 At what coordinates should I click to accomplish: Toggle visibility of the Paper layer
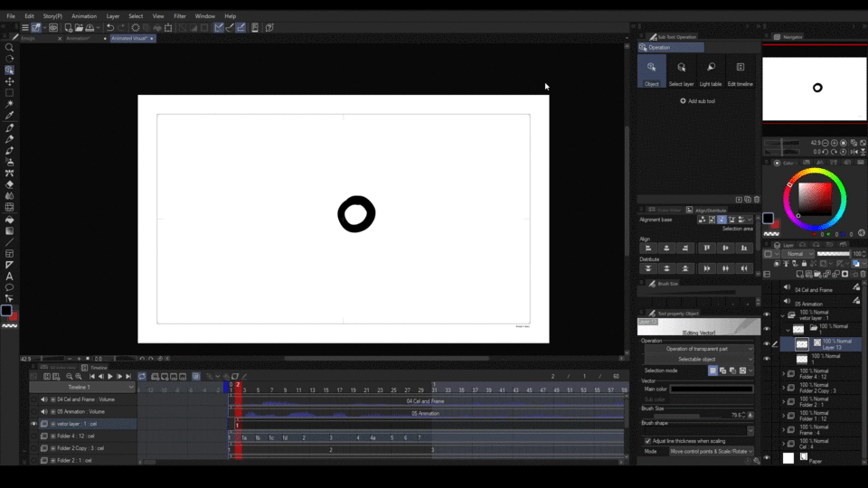pos(767,459)
